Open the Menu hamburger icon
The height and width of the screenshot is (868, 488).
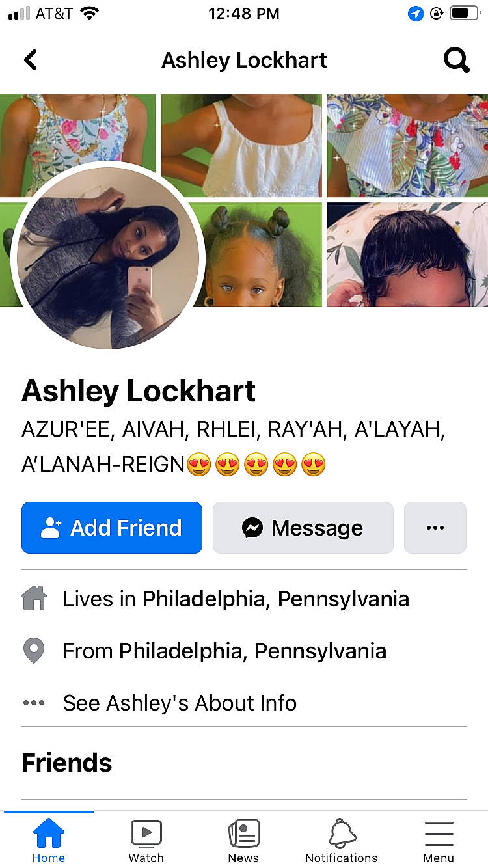(x=439, y=834)
